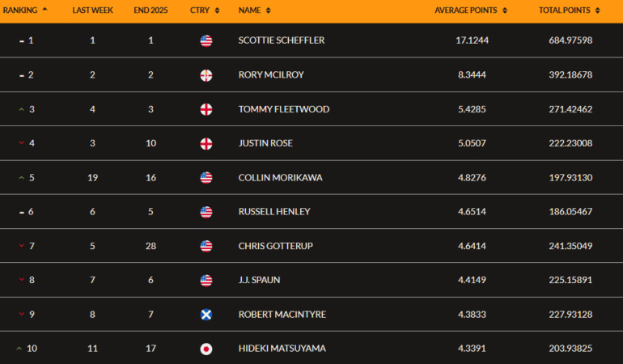Click Collin Morikawa's up movement arrow
This screenshot has width=623, height=364.
pyautogui.click(x=21, y=178)
